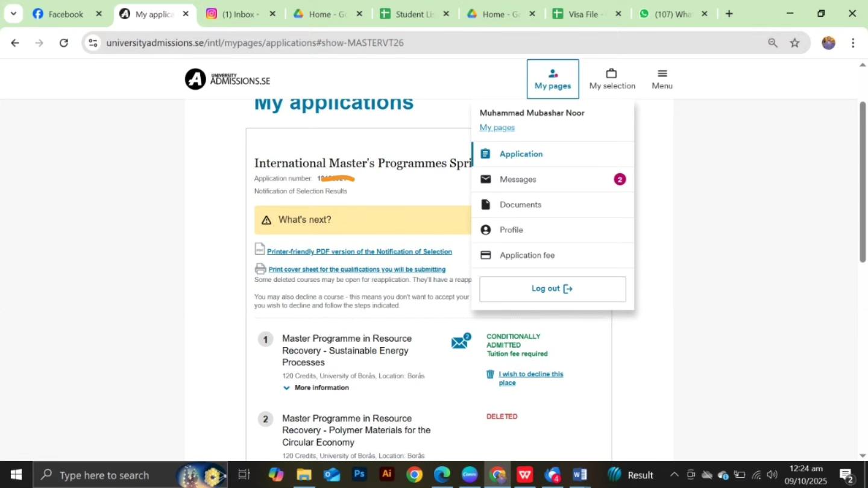Viewport: 868px width, 488px height.
Task: Switch to the Visa File tab
Action: tap(587, 14)
